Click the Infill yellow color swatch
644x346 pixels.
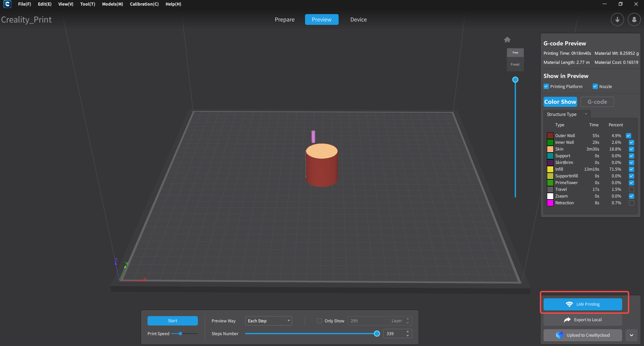click(x=550, y=169)
